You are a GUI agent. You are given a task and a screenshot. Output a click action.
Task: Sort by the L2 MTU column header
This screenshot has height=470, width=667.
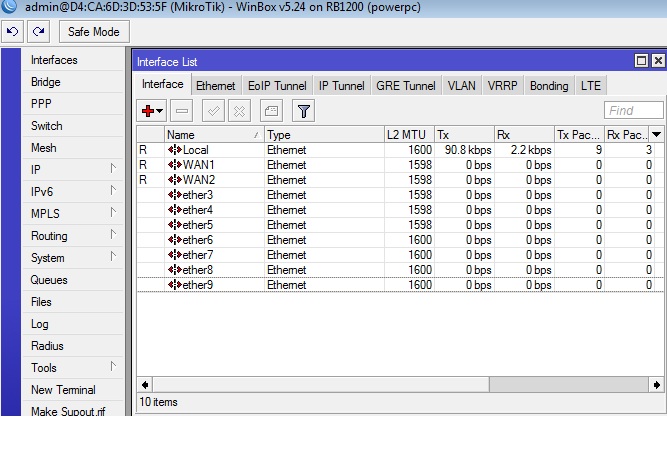[x=409, y=135]
